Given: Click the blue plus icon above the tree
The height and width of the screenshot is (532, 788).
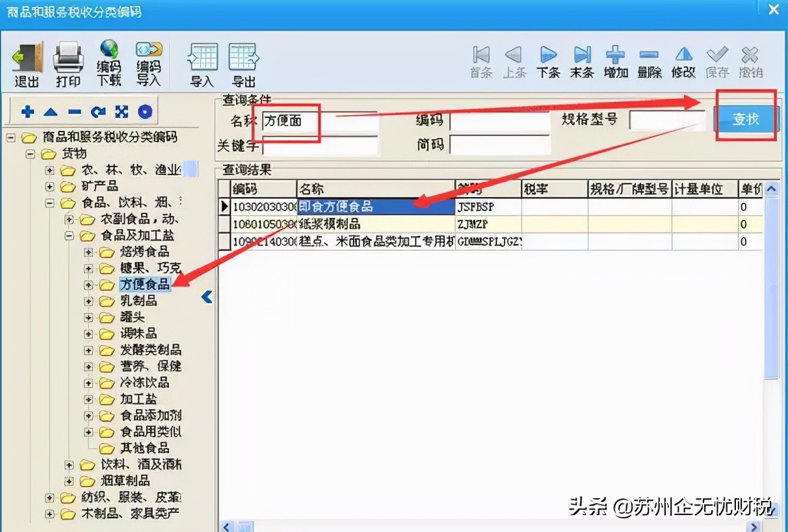Looking at the screenshot, I should (x=27, y=111).
